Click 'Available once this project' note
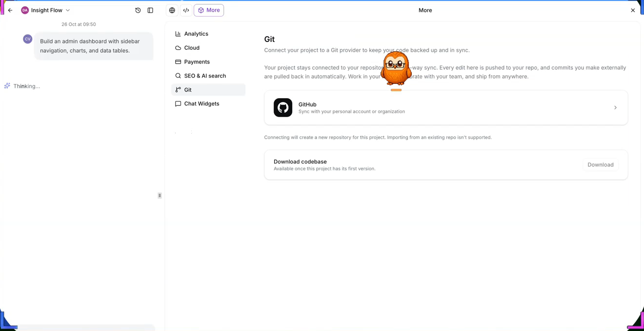The height and width of the screenshot is (331, 644). [324, 169]
